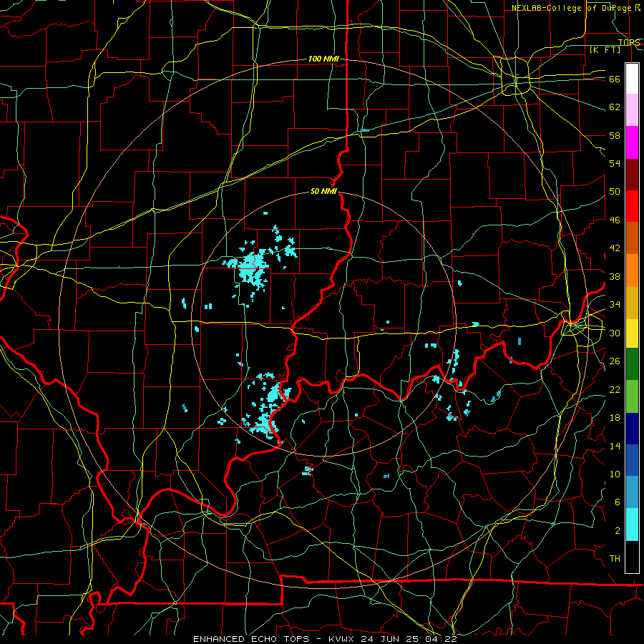The width and height of the screenshot is (644, 644).
Task: Click the bright red swatch near 46
Action: (x=632, y=206)
